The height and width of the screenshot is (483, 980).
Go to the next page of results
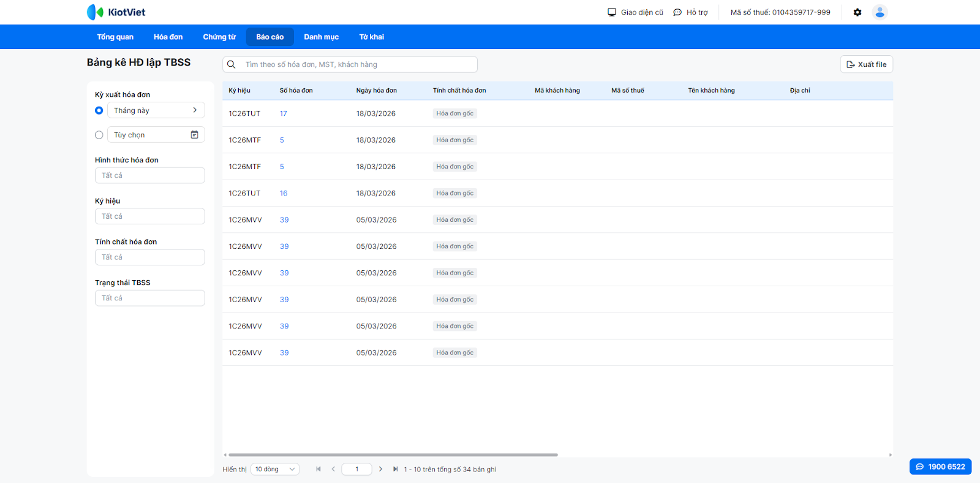[x=380, y=469]
